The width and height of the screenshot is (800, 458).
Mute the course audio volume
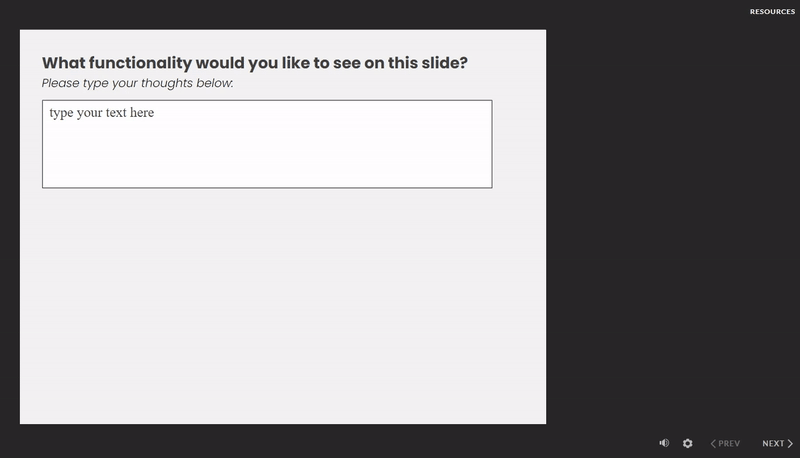coord(664,443)
